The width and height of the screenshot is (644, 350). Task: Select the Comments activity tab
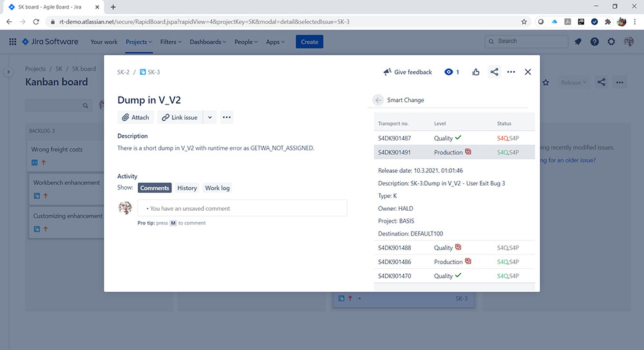point(155,188)
